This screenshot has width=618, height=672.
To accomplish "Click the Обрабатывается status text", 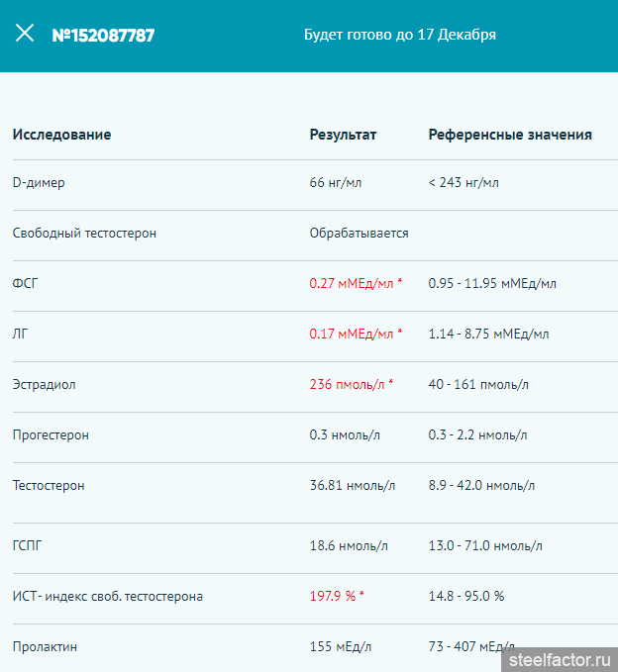I will 359,234.
